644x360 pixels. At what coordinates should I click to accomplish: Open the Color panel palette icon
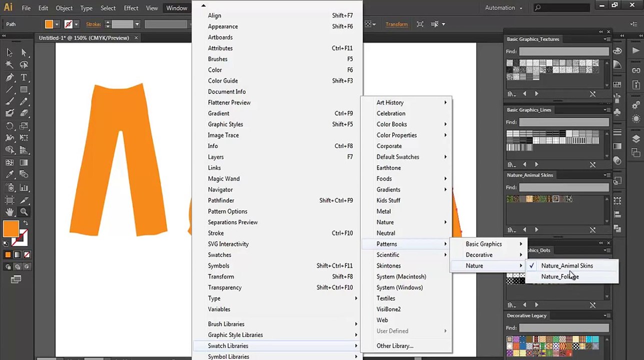tap(617, 50)
